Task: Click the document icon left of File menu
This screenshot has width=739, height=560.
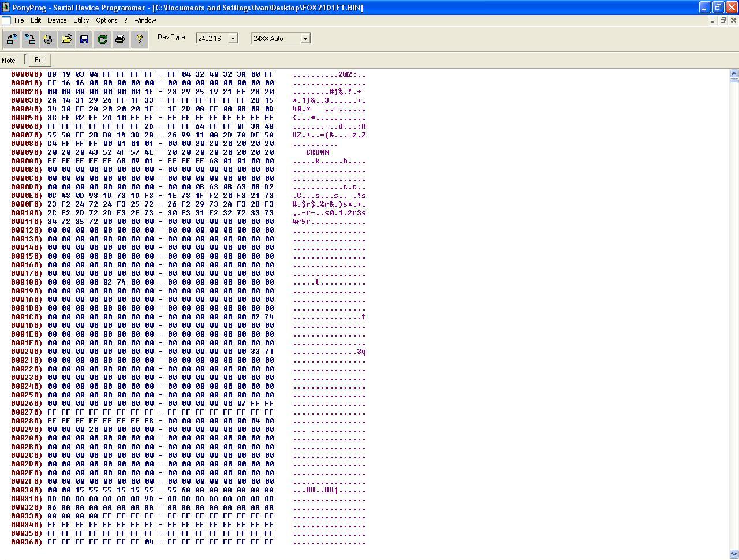Action: point(6,20)
